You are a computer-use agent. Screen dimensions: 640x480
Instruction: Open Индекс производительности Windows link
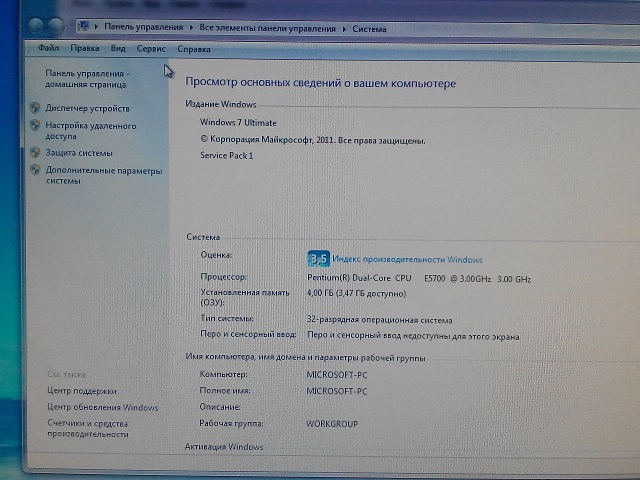coord(407,259)
